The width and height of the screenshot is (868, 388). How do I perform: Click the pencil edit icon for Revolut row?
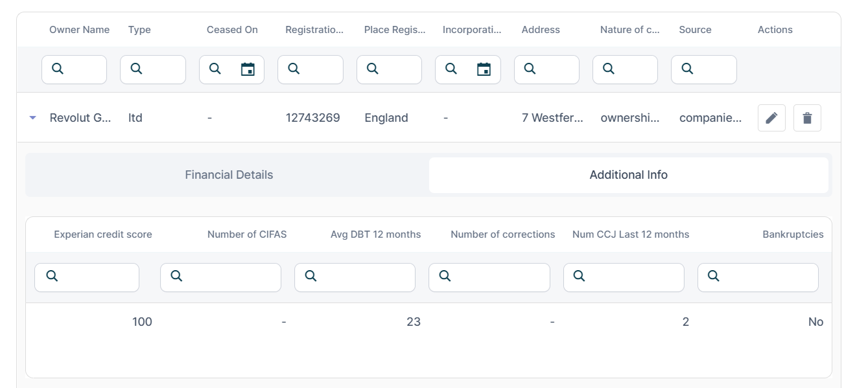(771, 118)
